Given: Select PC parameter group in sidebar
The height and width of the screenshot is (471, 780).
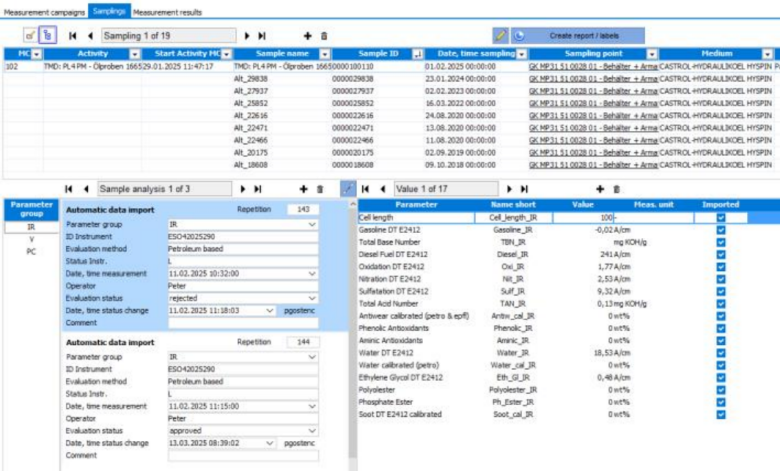Looking at the screenshot, I should click(31, 252).
